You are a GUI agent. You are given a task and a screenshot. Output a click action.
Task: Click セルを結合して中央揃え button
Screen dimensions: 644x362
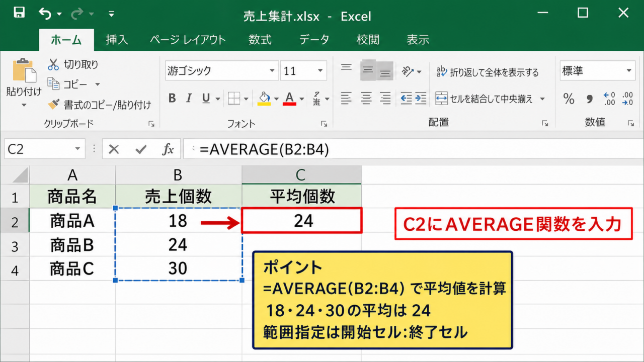pyautogui.click(x=484, y=99)
